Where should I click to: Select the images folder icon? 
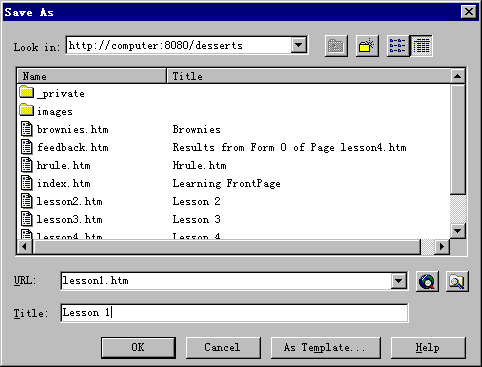(x=27, y=110)
